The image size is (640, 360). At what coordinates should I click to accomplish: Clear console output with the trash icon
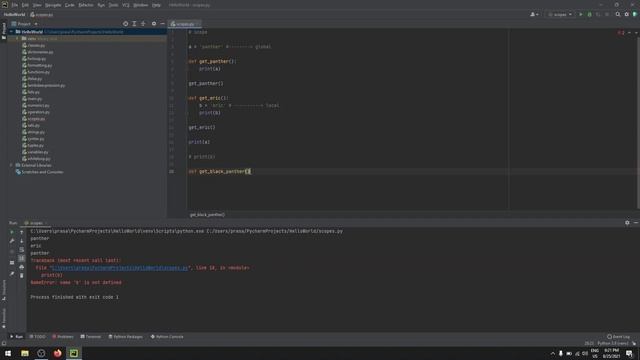point(22,276)
